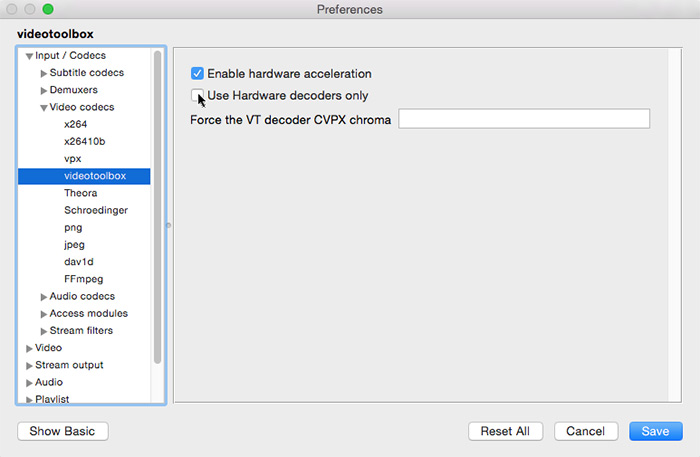Select the Demuxers label
The width and height of the screenshot is (700, 457).
click(x=74, y=90)
